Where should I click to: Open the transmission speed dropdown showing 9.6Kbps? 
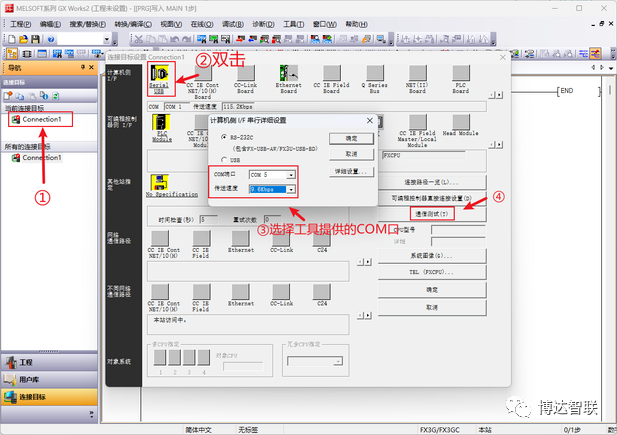tap(291, 189)
